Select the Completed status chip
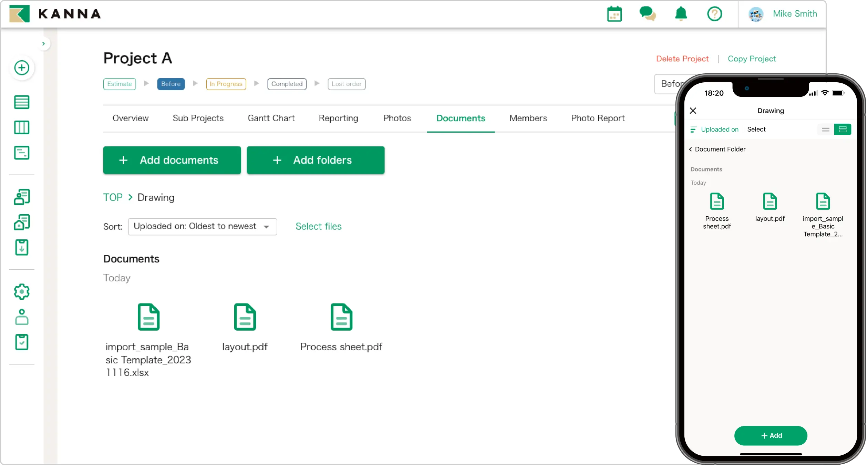This screenshot has height=465, width=868. click(x=287, y=84)
